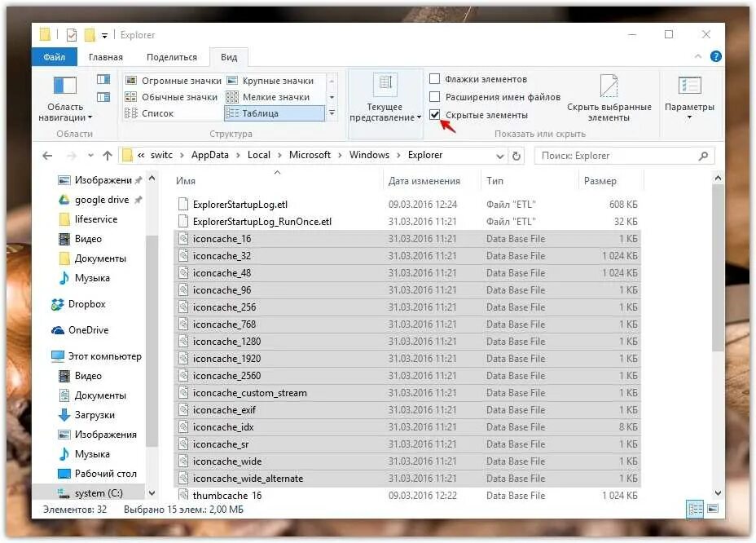Select the Вид tab
Image resolution: width=756 pixels, height=543 pixels.
(229, 57)
